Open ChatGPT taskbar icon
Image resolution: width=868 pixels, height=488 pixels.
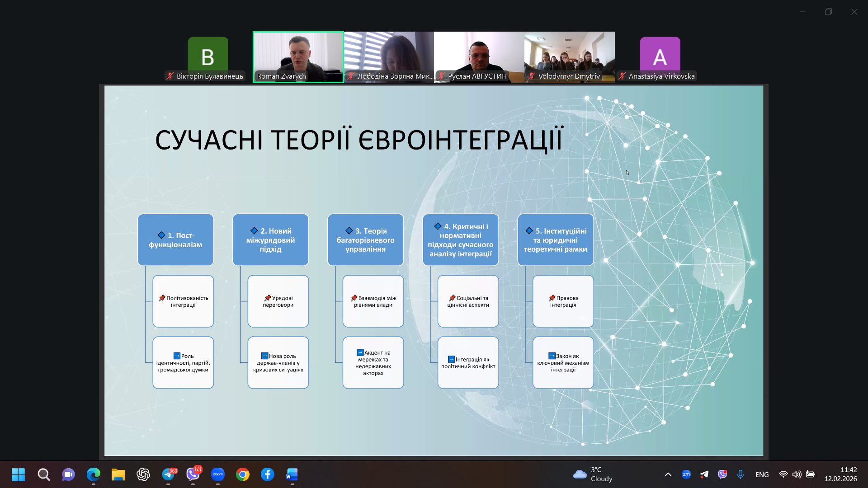143,474
